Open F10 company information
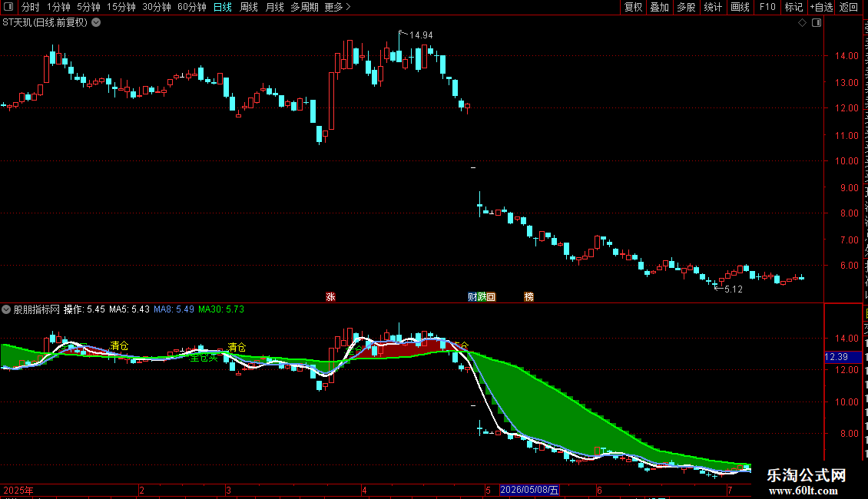 [767, 7]
